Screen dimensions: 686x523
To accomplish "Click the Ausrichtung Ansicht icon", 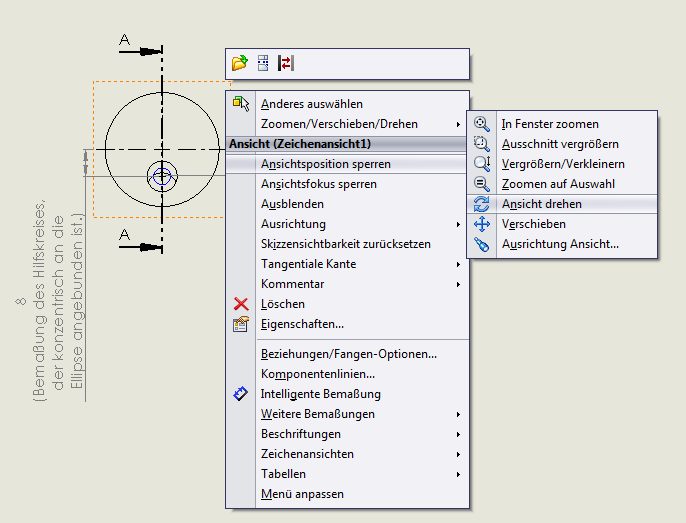I will tap(482, 244).
